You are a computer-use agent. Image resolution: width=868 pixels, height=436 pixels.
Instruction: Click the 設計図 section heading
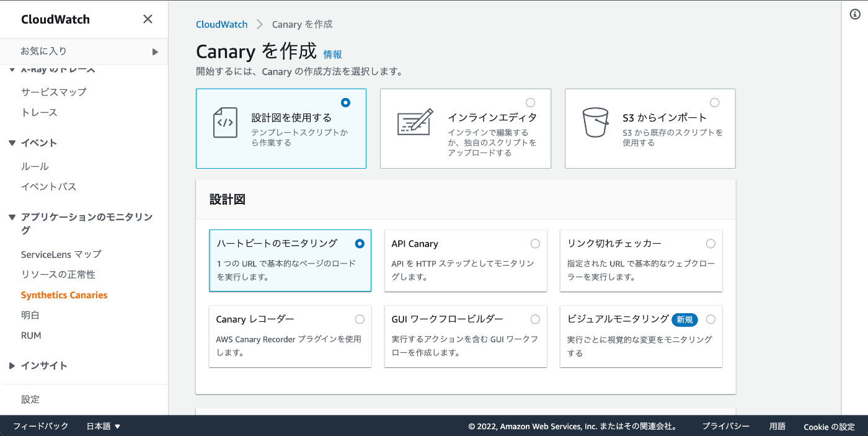point(228,200)
